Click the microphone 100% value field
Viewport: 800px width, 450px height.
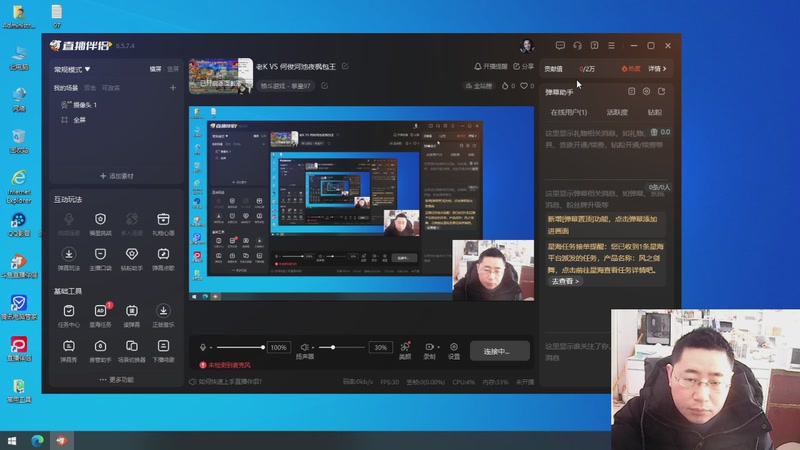pos(279,347)
